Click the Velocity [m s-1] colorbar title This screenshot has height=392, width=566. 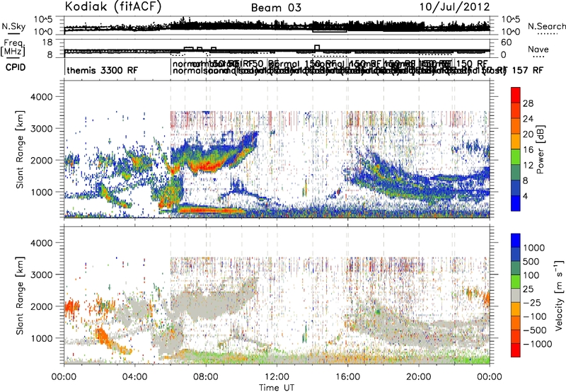tap(559, 295)
